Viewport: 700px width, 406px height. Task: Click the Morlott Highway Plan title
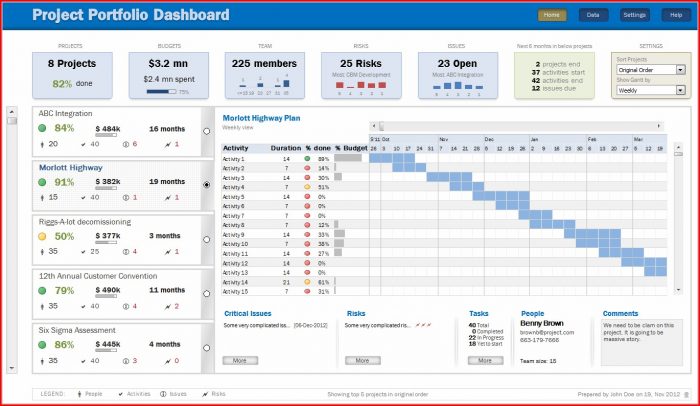[x=261, y=118]
